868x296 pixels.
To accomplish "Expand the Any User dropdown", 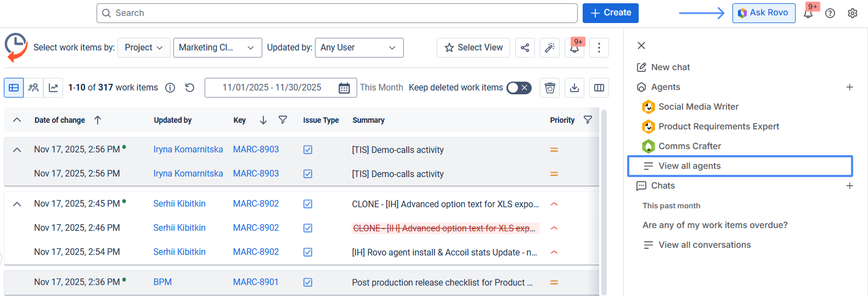I will [x=359, y=48].
